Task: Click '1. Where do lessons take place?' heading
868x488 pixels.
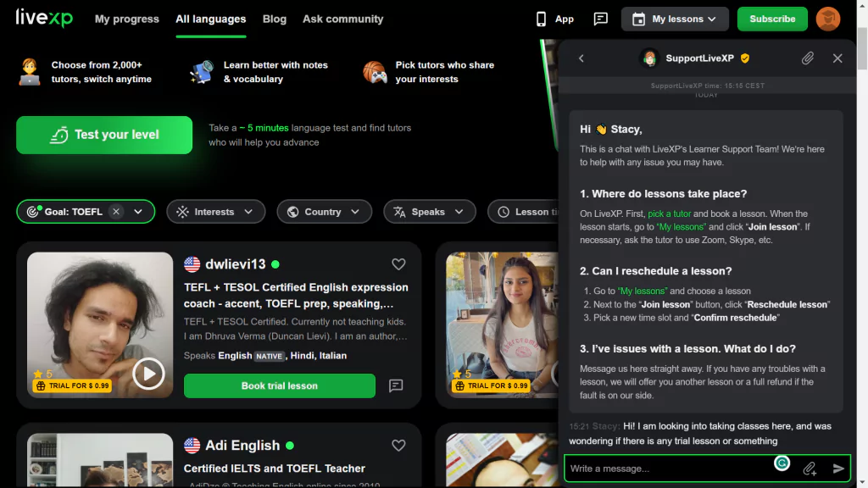Action: [663, 194]
